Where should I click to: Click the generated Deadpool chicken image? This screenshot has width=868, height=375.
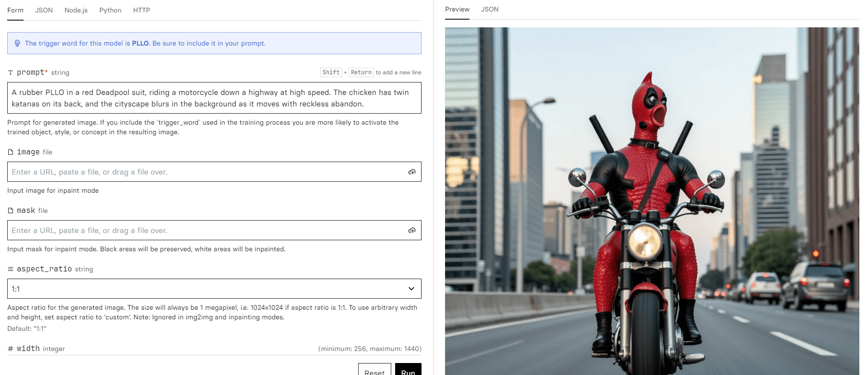pos(652,201)
